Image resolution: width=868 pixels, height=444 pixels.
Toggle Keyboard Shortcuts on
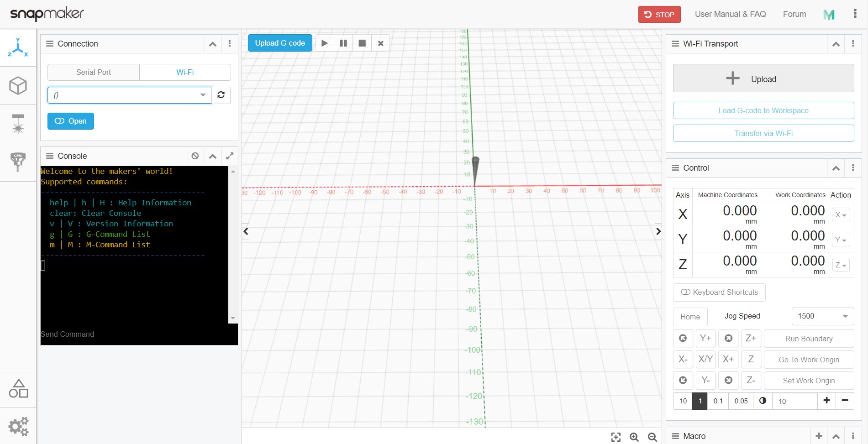point(719,293)
